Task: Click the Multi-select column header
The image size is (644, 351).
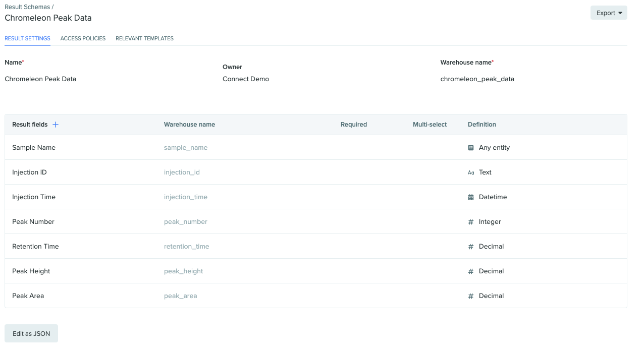Action: pos(430,125)
